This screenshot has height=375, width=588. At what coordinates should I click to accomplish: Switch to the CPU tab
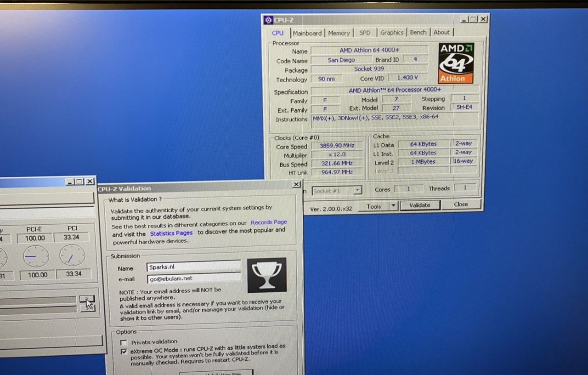pos(278,33)
